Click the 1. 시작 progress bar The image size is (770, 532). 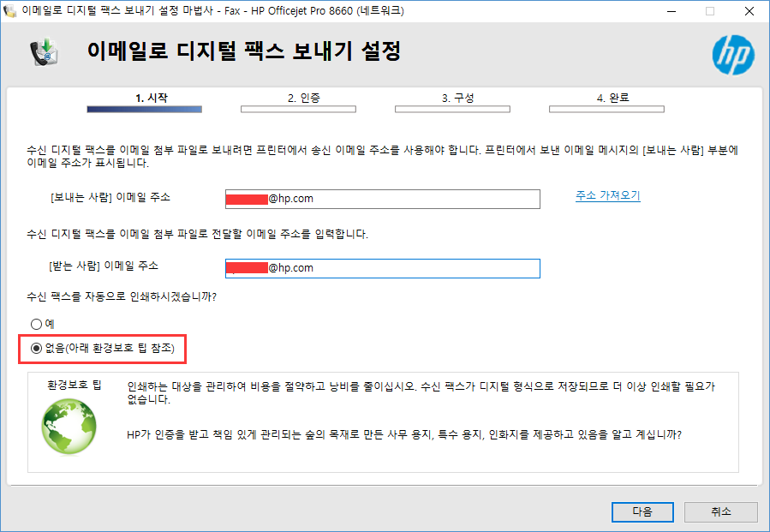point(145,109)
